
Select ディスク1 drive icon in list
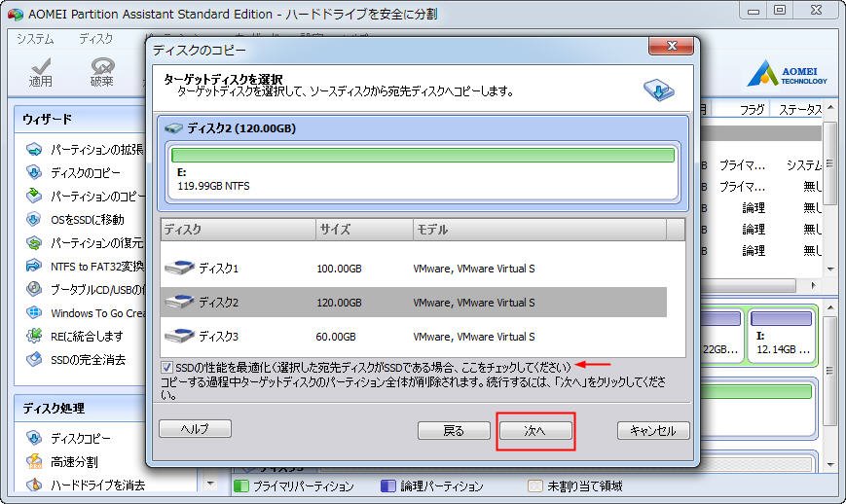pyautogui.click(x=180, y=268)
